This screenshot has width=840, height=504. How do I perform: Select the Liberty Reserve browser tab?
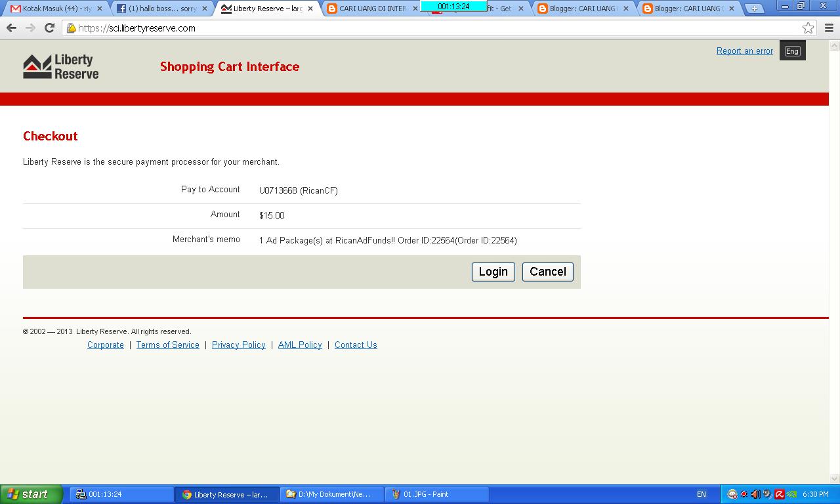[268, 9]
